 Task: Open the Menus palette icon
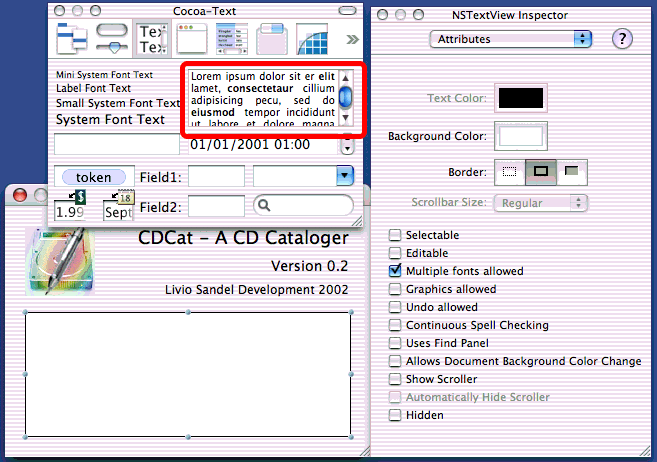72,38
